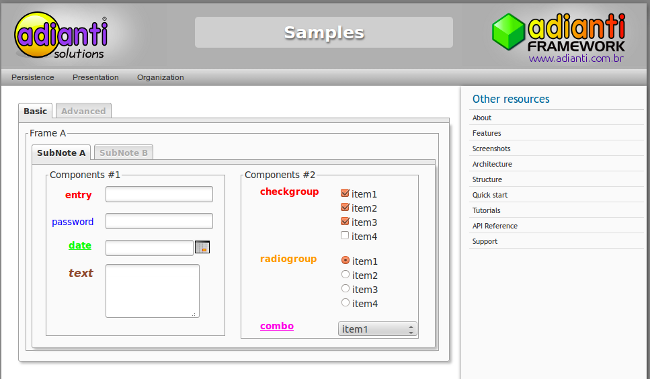Focus the password field
Viewport: 650px width, 379px height.
(159, 221)
